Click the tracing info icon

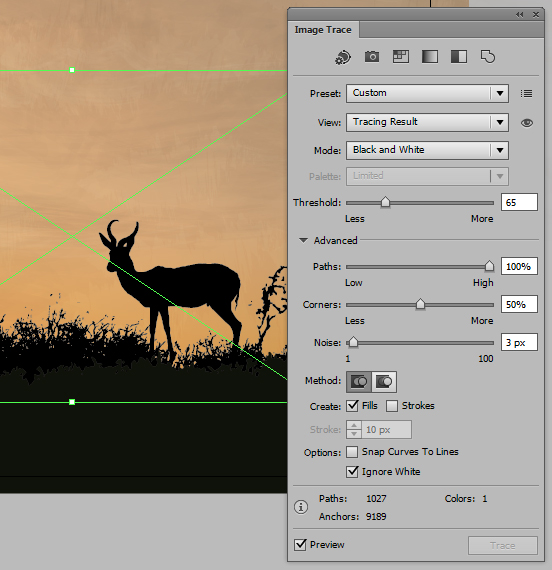tap(301, 507)
